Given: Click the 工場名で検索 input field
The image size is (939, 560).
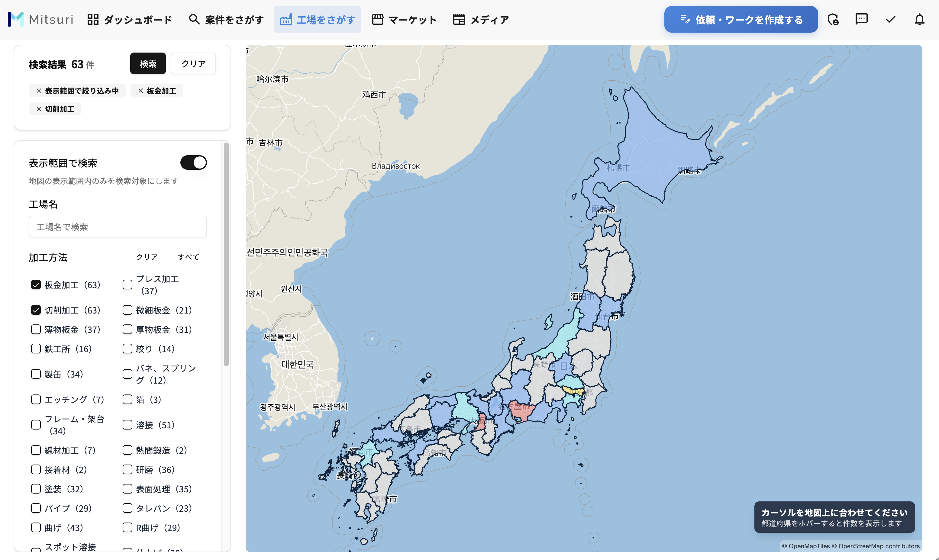Looking at the screenshot, I should click(117, 227).
